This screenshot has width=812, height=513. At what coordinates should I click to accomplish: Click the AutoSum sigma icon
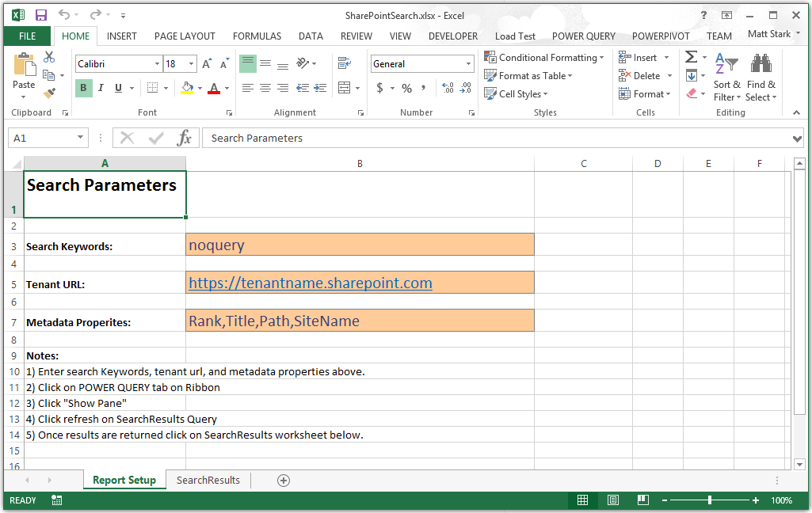click(x=692, y=56)
